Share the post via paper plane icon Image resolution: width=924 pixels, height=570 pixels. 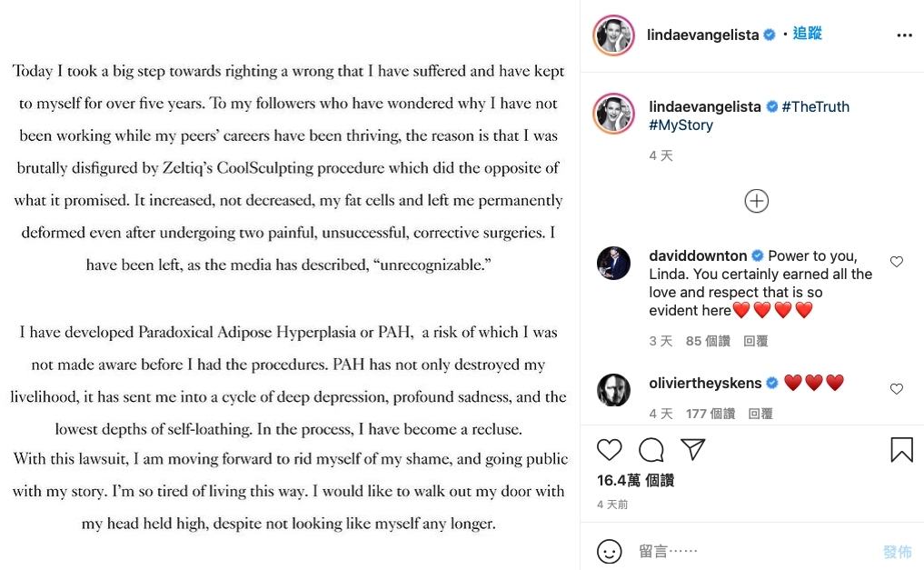pyautogui.click(x=693, y=449)
